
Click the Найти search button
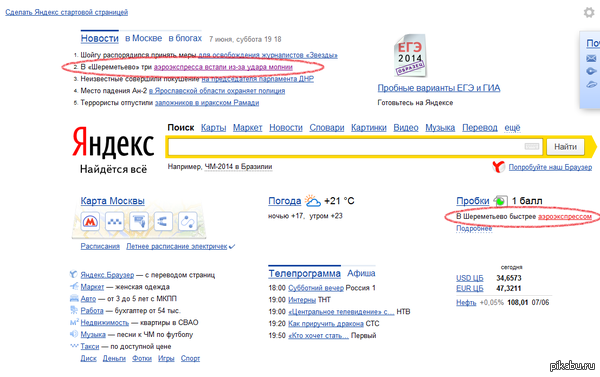566,147
